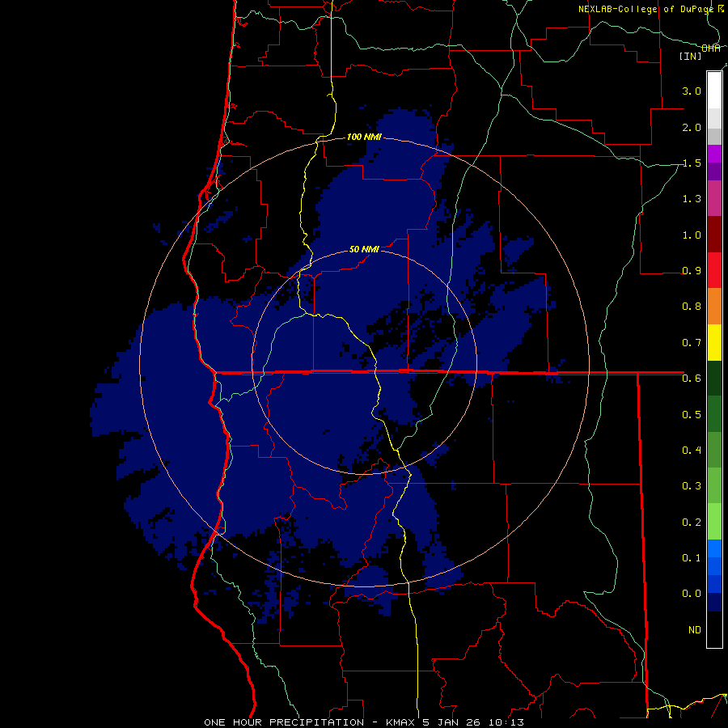
Task: Click the 0.4 legend value
Action: (692, 450)
